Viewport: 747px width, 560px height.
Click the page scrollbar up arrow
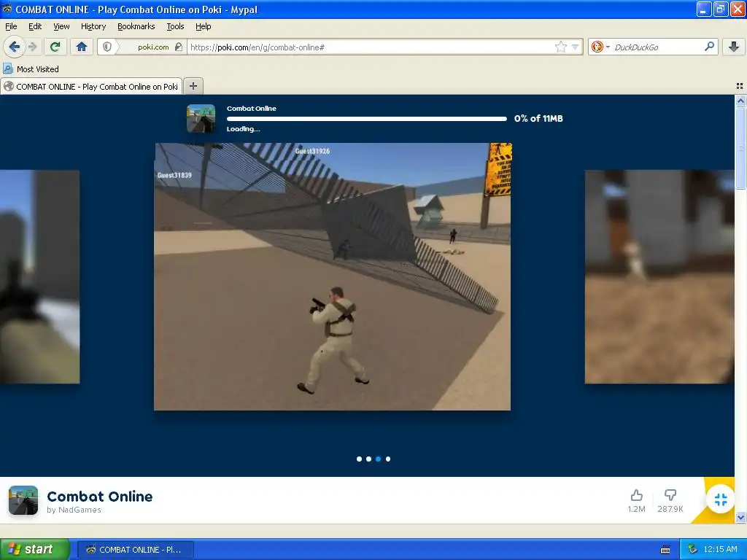click(740, 101)
